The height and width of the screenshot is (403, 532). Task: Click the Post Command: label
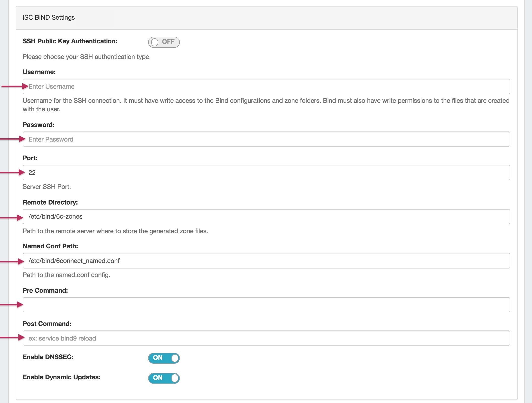tap(47, 324)
